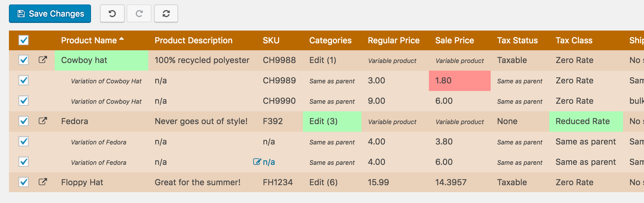Toggle the select-all checkbox in header
The image size is (644, 203).
(24, 40)
